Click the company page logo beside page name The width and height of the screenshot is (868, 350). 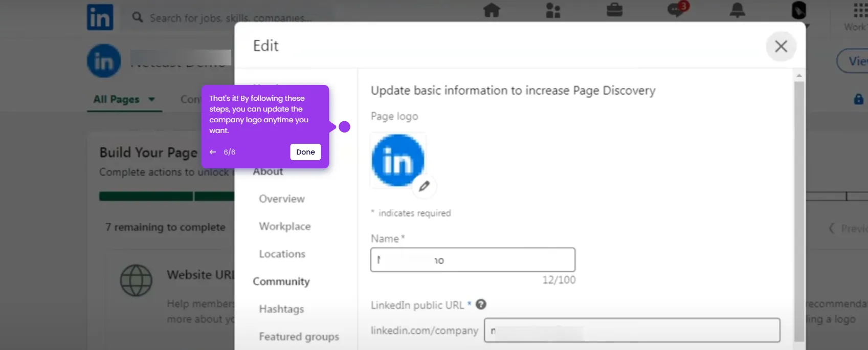[104, 61]
